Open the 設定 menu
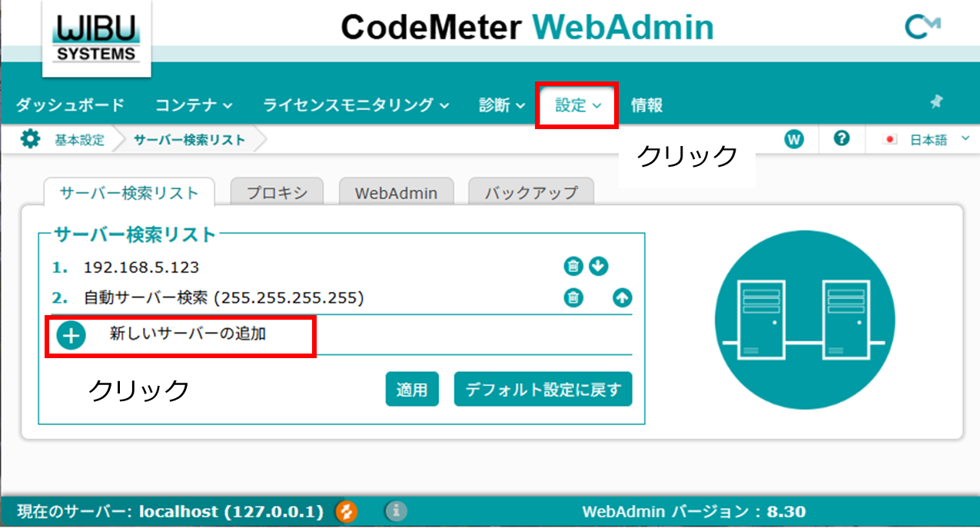The height and width of the screenshot is (528, 980). (578, 105)
